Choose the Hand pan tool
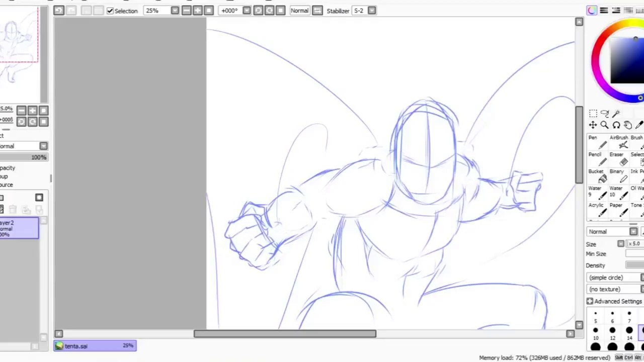Screen dimensions: 644x362 (x=628, y=125)
